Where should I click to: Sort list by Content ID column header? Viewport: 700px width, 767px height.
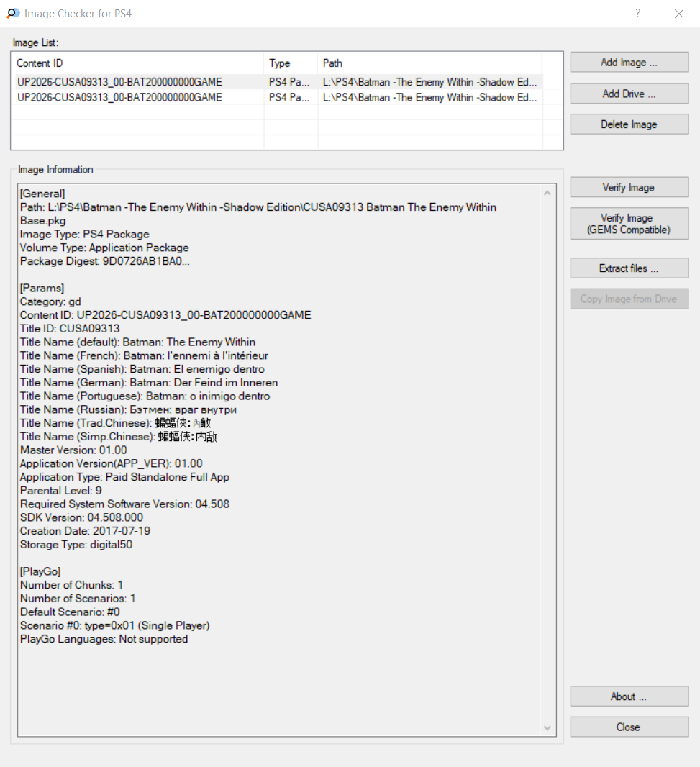click(137, 63)
